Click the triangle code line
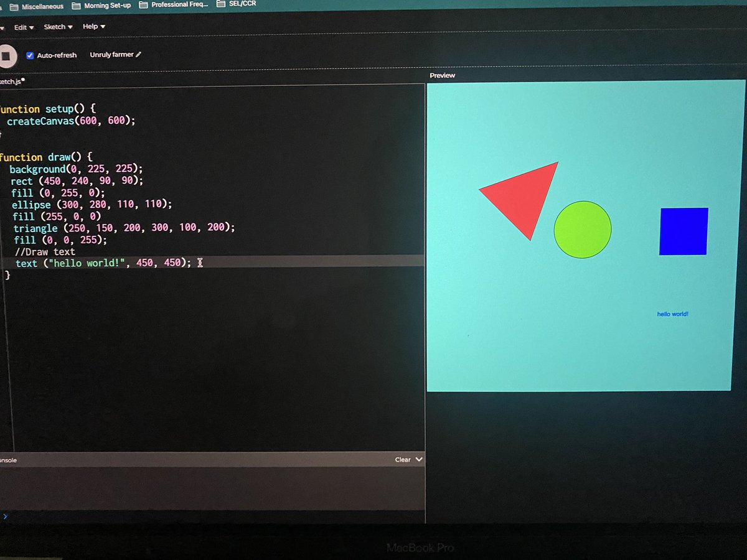The height and width of the screenshot is (560, 747). [124, 228]
